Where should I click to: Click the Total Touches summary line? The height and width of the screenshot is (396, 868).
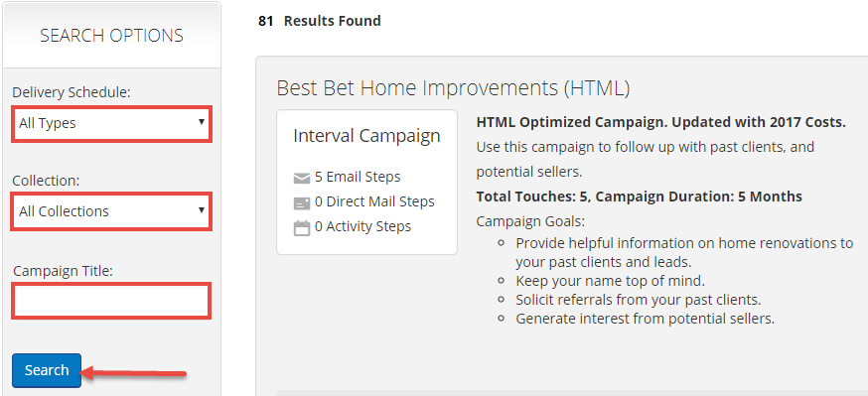tap(639, 197)
